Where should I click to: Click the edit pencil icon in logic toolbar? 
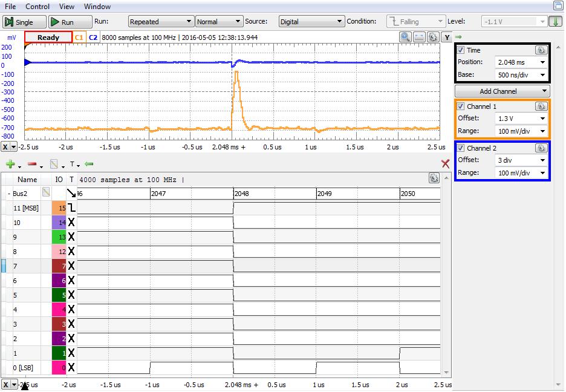pyautogui.click(x=54, y=164)
